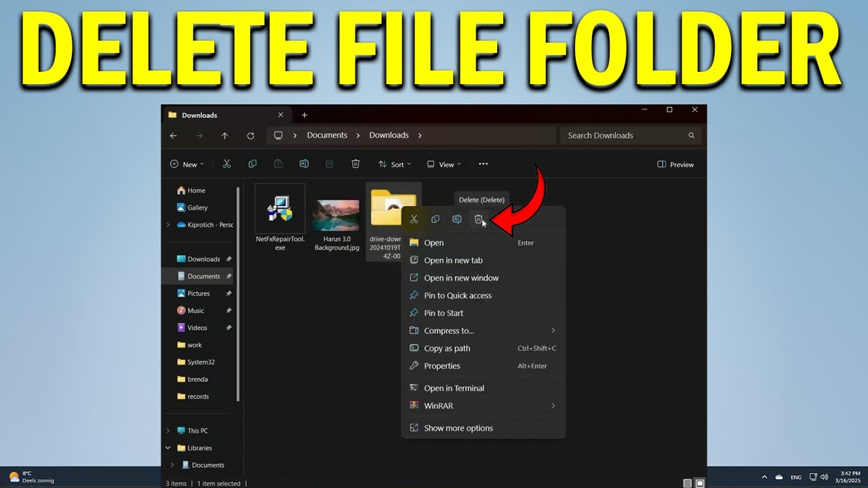Open the New dropdown in the toolbar
Screen dimensions: 868x488
[186, 165]
